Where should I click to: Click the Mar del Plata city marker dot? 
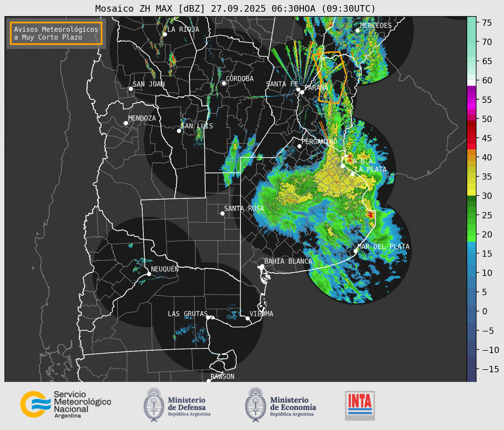pos(356,251)
